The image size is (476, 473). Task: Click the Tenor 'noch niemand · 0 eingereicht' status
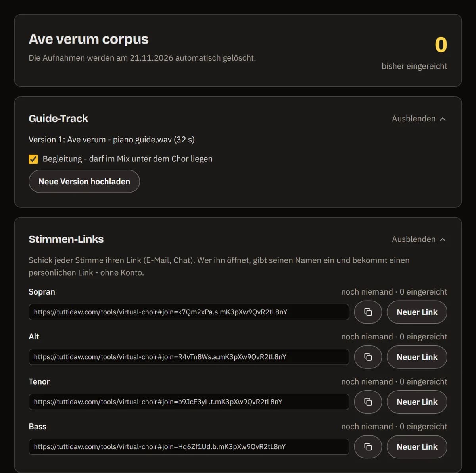tap(394, 381)
